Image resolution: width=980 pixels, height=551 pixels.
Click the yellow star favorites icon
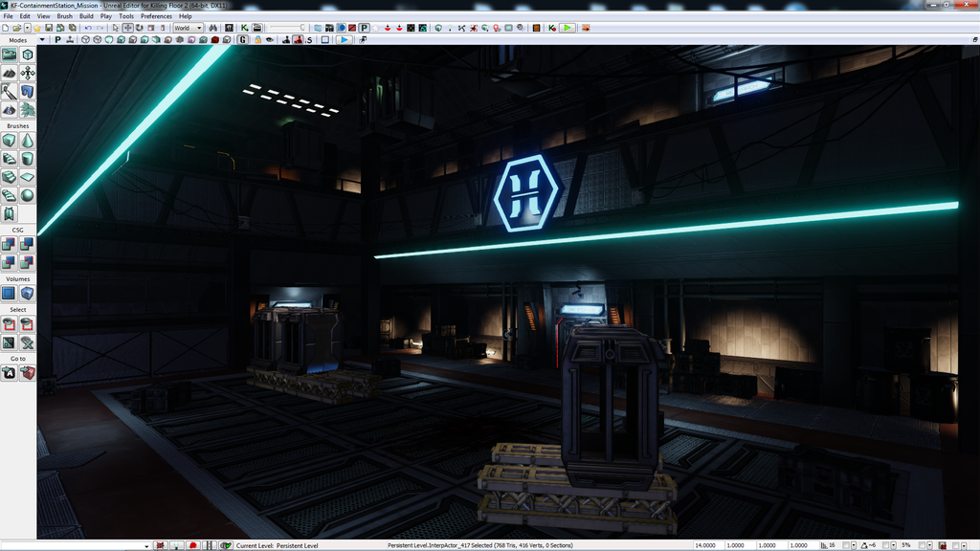point(37,28)
